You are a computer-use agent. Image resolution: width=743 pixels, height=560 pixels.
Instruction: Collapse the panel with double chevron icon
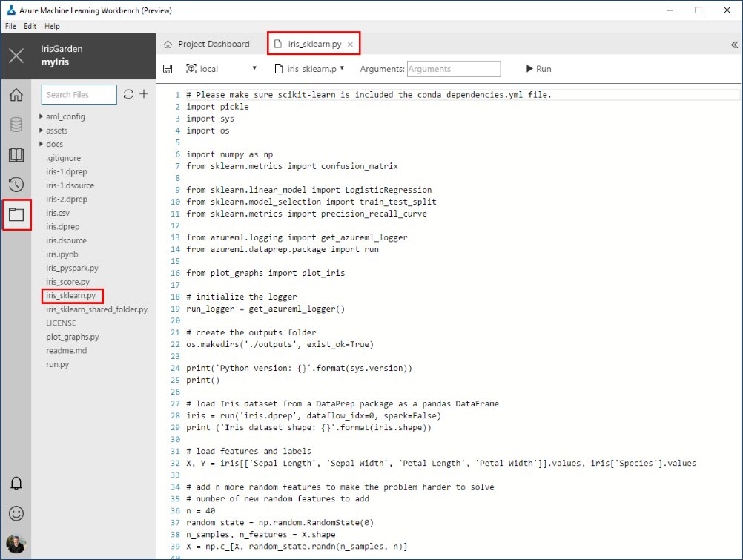(734, 45)
